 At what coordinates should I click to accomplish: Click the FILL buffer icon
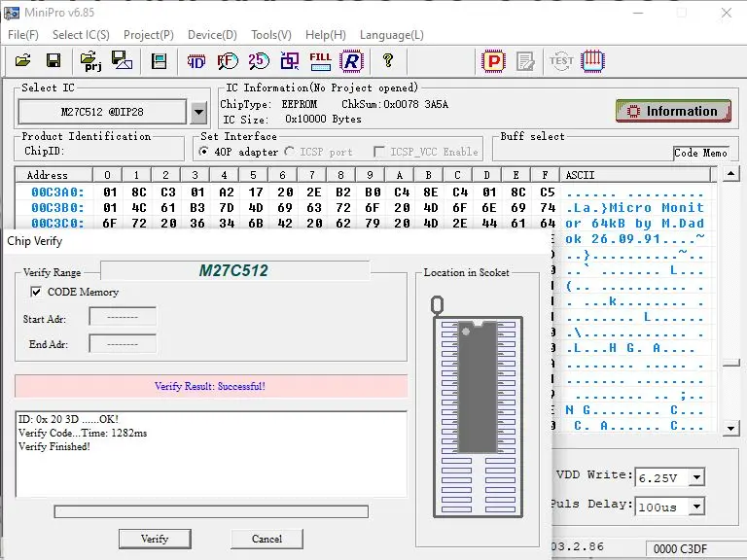(320, 61)
